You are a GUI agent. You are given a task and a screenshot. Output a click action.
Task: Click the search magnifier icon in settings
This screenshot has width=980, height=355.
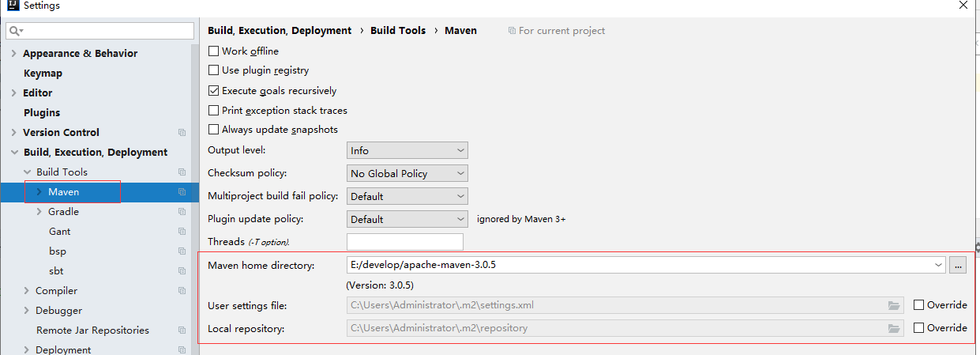coord(15,31)
